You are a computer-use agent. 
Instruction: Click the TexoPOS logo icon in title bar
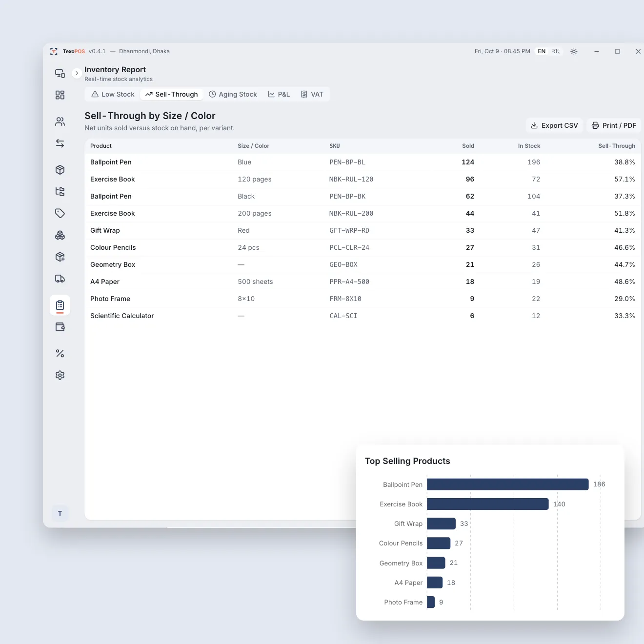tap(54, 51)
